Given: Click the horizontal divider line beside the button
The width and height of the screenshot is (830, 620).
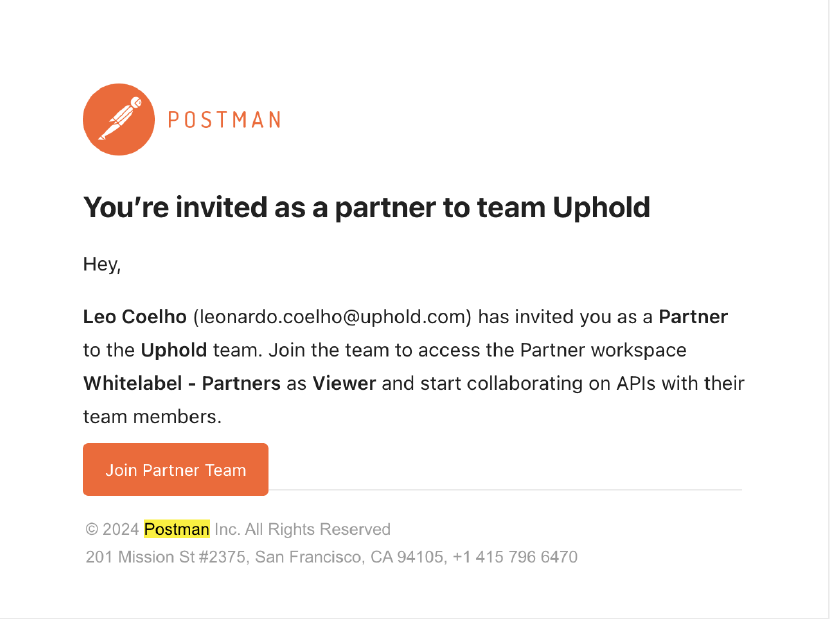Looking at the screenshot, I should (505, 490).
